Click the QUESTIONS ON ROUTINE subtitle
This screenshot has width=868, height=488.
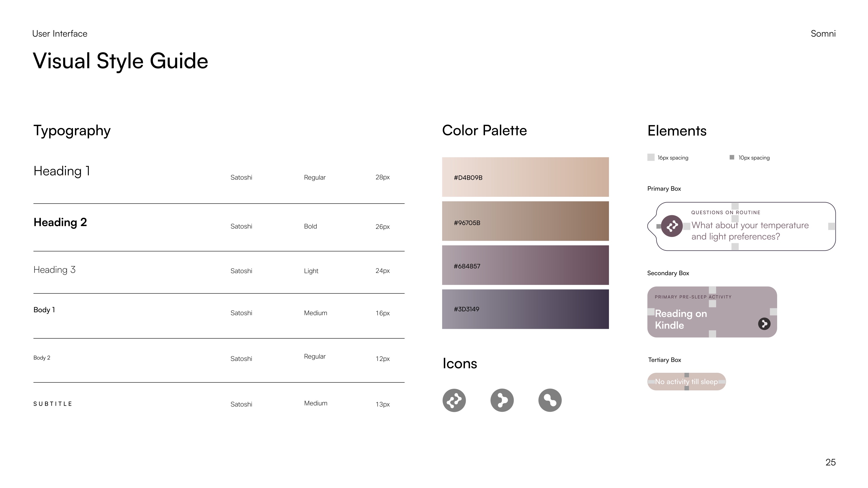[x=726, y=213]
